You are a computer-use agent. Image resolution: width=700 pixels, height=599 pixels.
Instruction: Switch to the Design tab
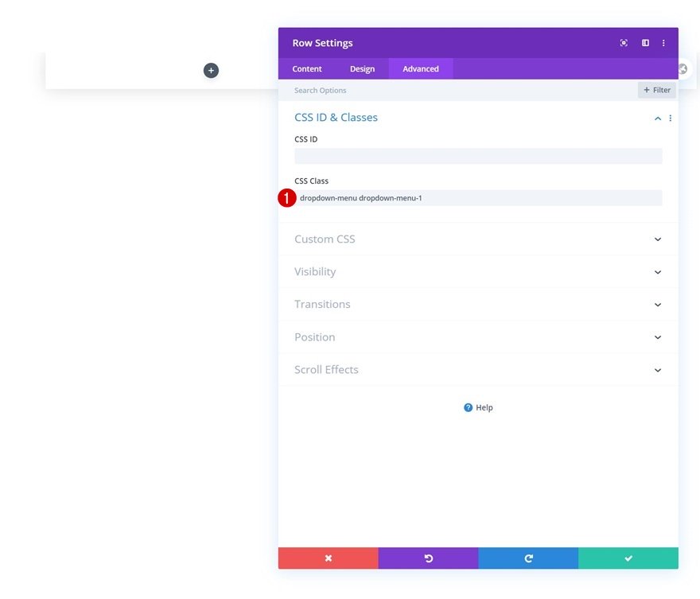point(362,68)
